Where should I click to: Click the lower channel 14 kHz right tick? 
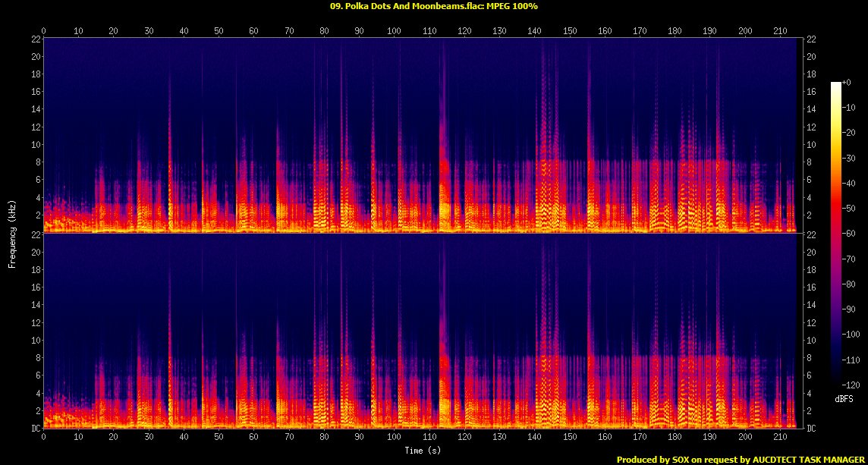(x=806, y=304)
